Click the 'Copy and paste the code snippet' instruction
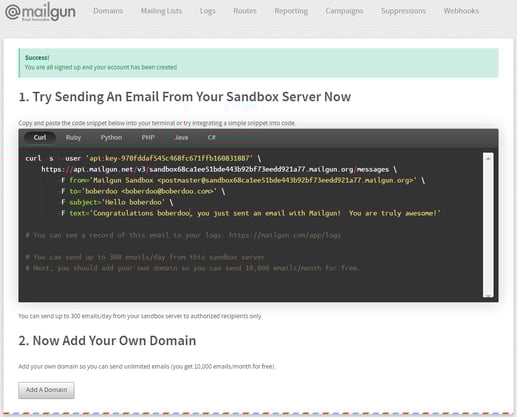Viewport: 517px width, 417px height. tap(157, 123)
